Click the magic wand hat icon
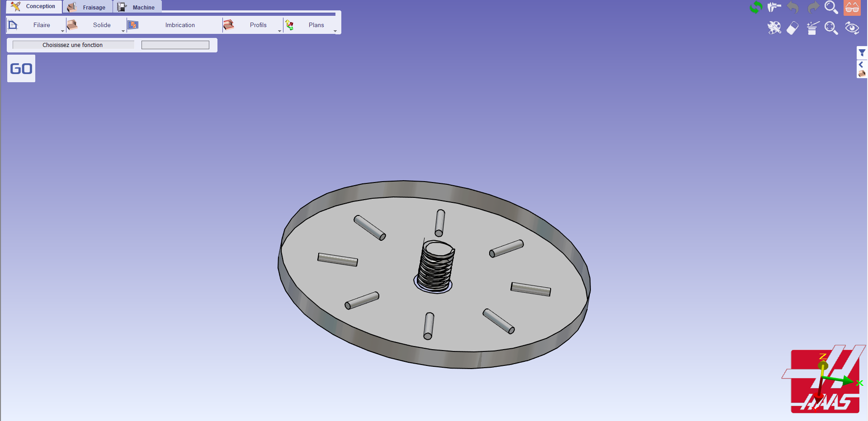 coord(812,28)
